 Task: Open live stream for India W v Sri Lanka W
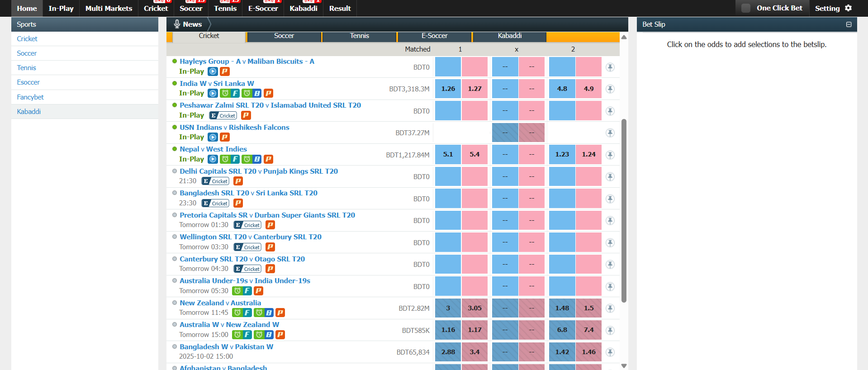click(x=213, y=93)
